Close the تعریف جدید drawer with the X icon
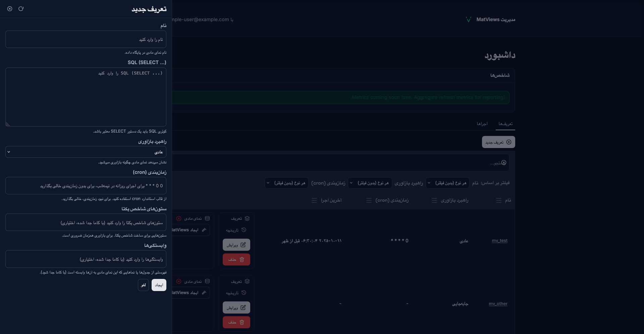 coord(10,9)
